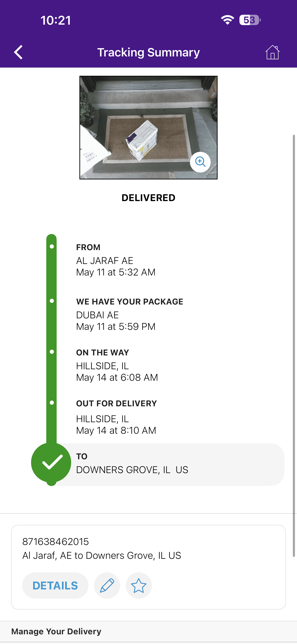Tap the Tracking Summary title
The image size is (297, 644).
click(x=148, y=52)
